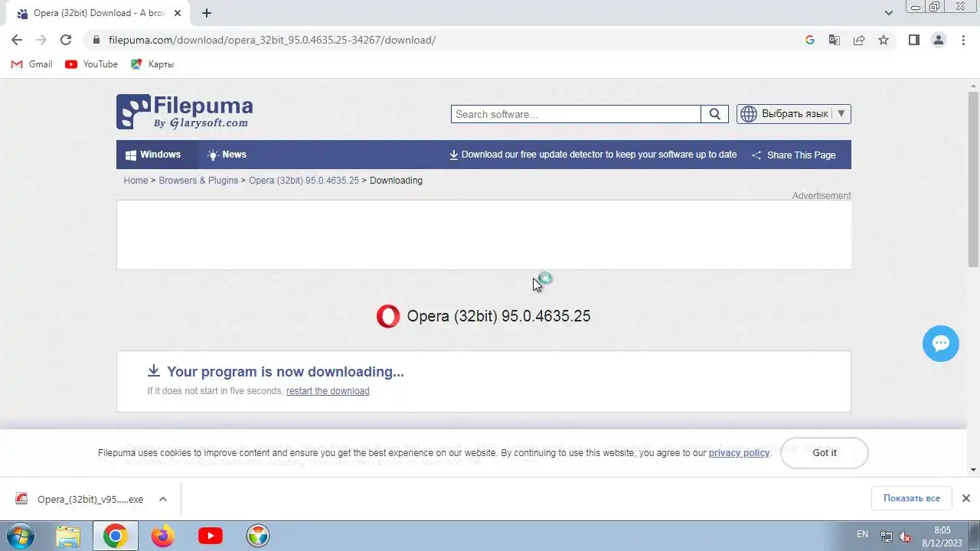Image resolution: width=980 pixels, height=551 pixels.
Task: Open the Gmail bookmark
Action: [31, 64]
